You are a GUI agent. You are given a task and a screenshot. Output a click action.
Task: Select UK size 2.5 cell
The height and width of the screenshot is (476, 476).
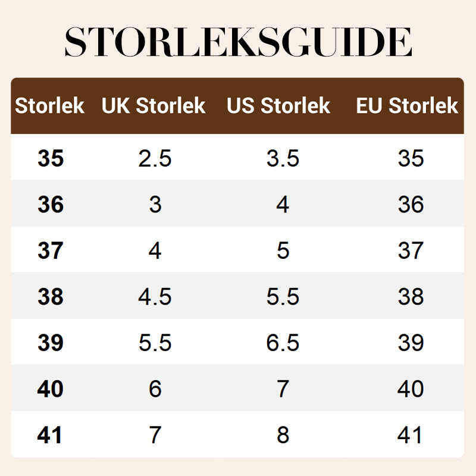coord(155,159)
